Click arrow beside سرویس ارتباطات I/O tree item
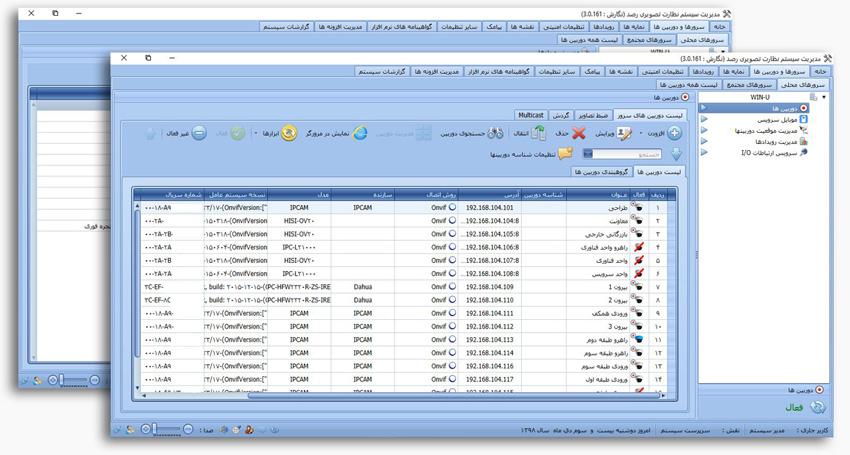 click(704, 152)
